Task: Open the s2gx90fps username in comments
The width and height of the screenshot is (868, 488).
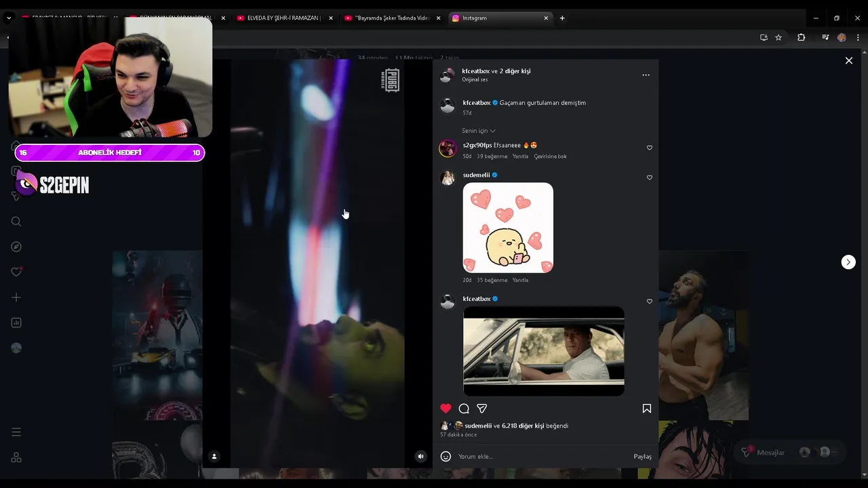Action: click(477, 145)
